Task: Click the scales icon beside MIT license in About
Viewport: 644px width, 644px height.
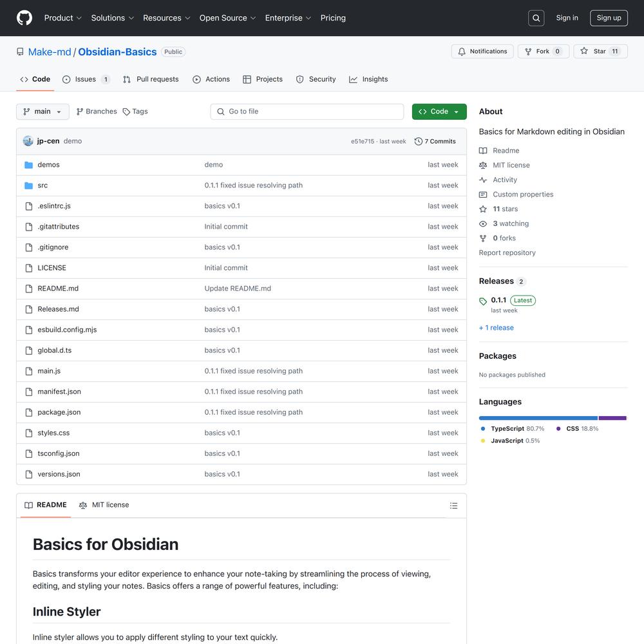Action: (x=483, y=165)
